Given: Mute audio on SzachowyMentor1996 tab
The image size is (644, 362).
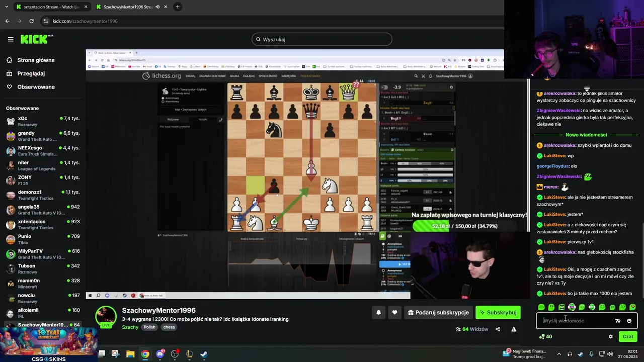Looking at the screenshot, I should pos(157,7).
